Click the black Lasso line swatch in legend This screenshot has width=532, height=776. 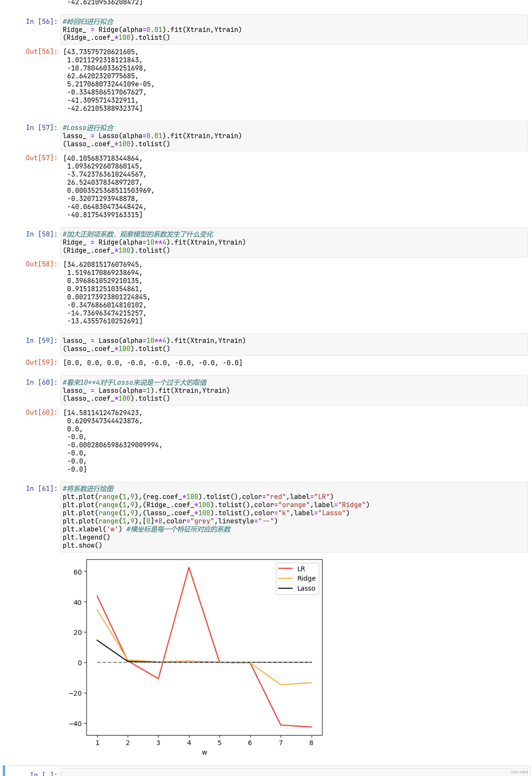click(285, 588)
